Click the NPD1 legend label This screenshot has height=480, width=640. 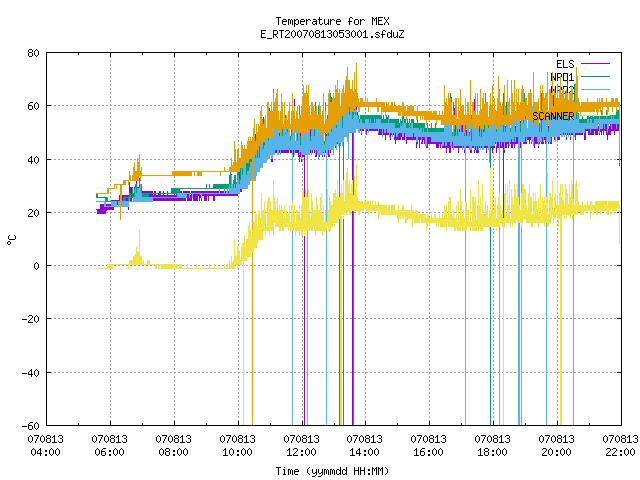click(x=562, y=77)
